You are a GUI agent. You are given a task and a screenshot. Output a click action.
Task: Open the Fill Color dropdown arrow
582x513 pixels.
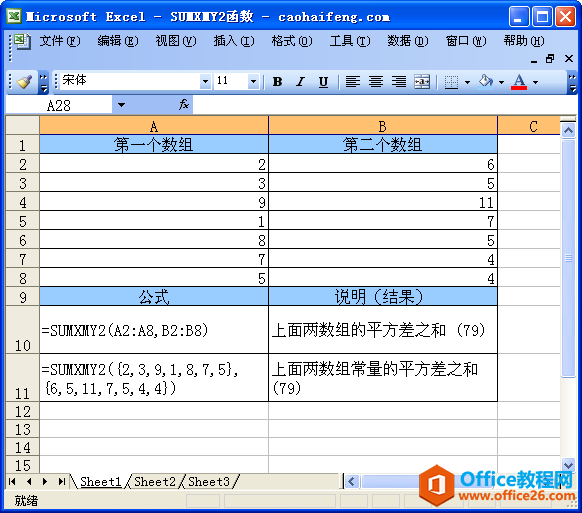pyautogui.click(x=501, y=82)
